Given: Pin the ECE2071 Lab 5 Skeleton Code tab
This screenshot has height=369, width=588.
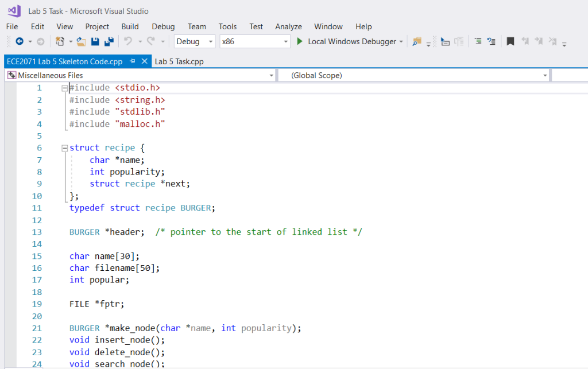Looking at the screenshot, I should pyautogui.click(x=133, y=61).
